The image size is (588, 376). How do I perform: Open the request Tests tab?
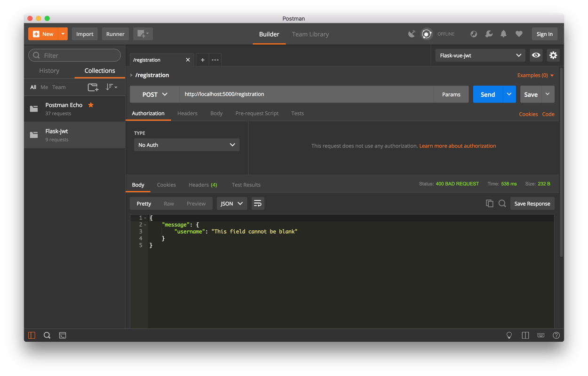point(297,113)
